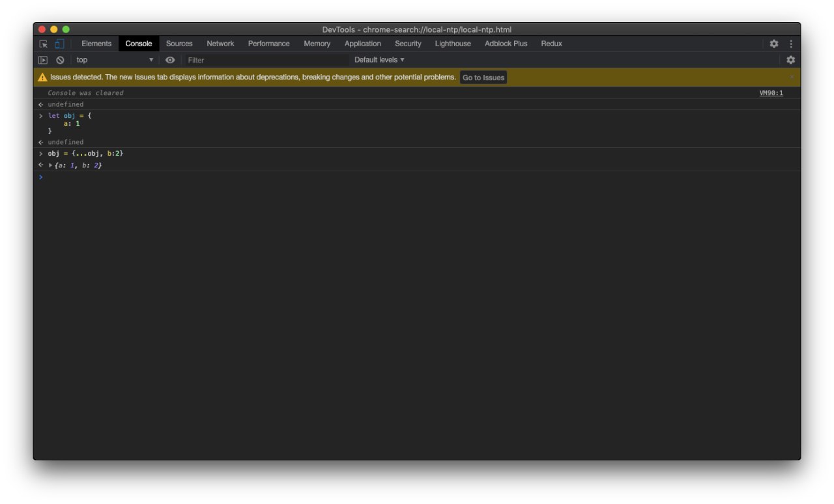Show the console sidebar icon
834x504 pixels.
click(x=43, y=60)
